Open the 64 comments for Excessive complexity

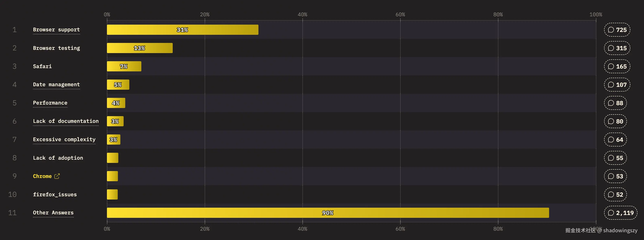click(615, 140)
